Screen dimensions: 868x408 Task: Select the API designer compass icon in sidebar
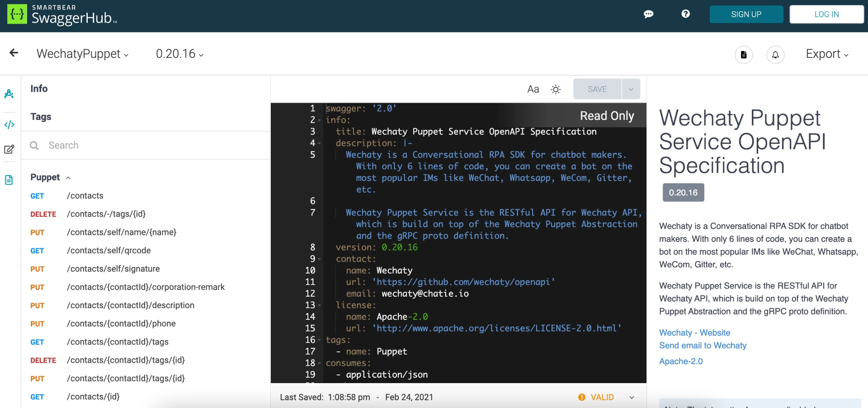[9, 94]
